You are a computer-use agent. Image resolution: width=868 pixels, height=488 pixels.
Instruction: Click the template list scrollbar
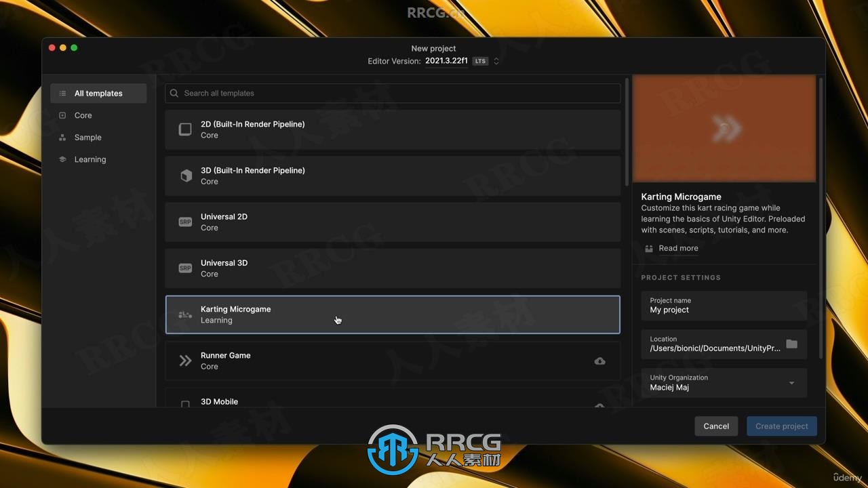coord(627,132)
